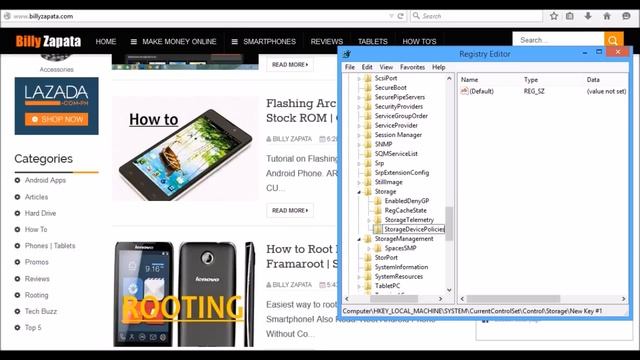Image resolution: width=640 pixels, height=360 pixels.
Task: Open the Hard Drive category link
Action: coord(40,213)
